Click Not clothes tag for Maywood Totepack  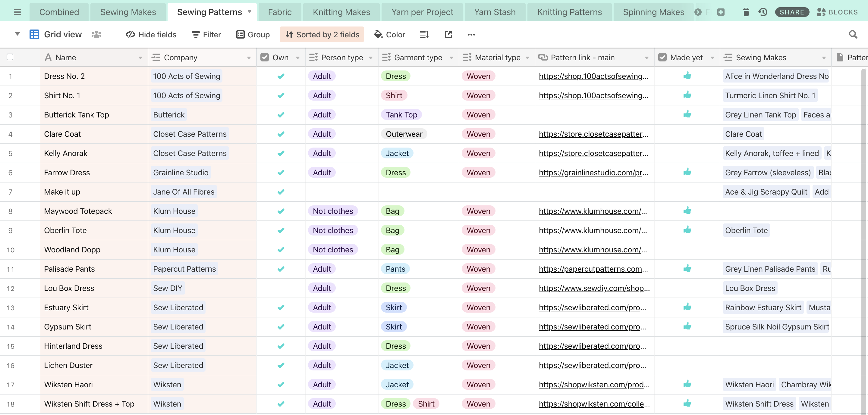[x=333, y=211]
